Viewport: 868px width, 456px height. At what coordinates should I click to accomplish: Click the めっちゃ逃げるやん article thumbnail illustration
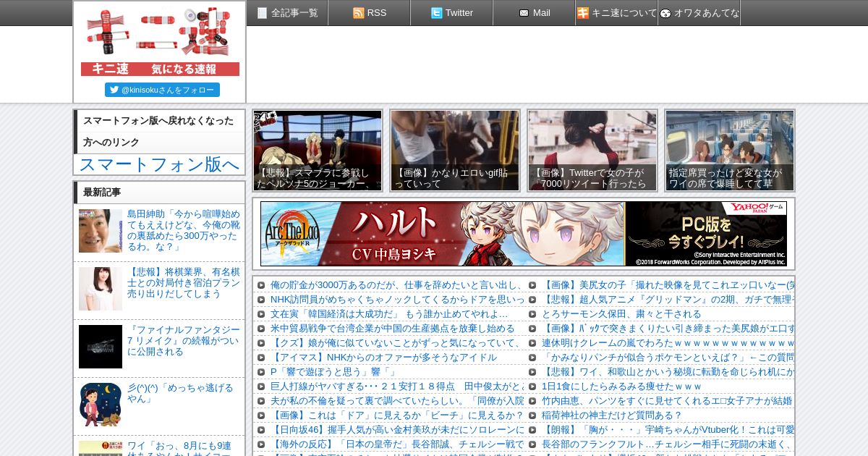tap(101, 405)
